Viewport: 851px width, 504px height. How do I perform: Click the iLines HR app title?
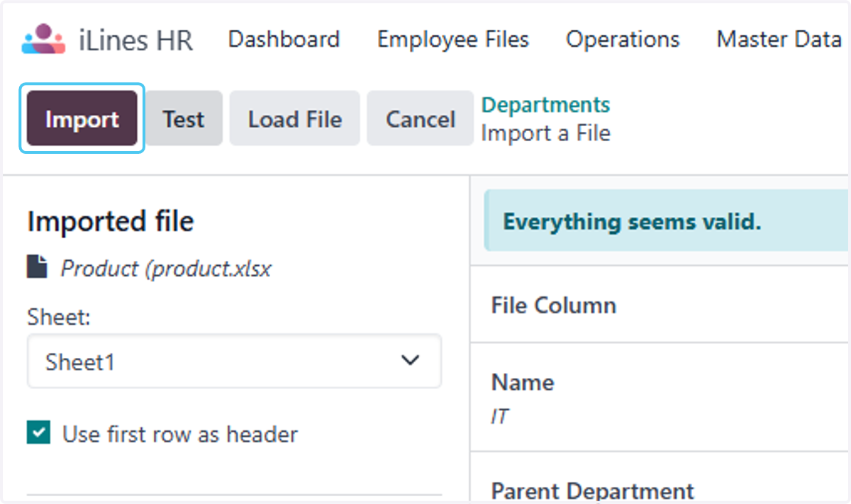coord(135,40)
